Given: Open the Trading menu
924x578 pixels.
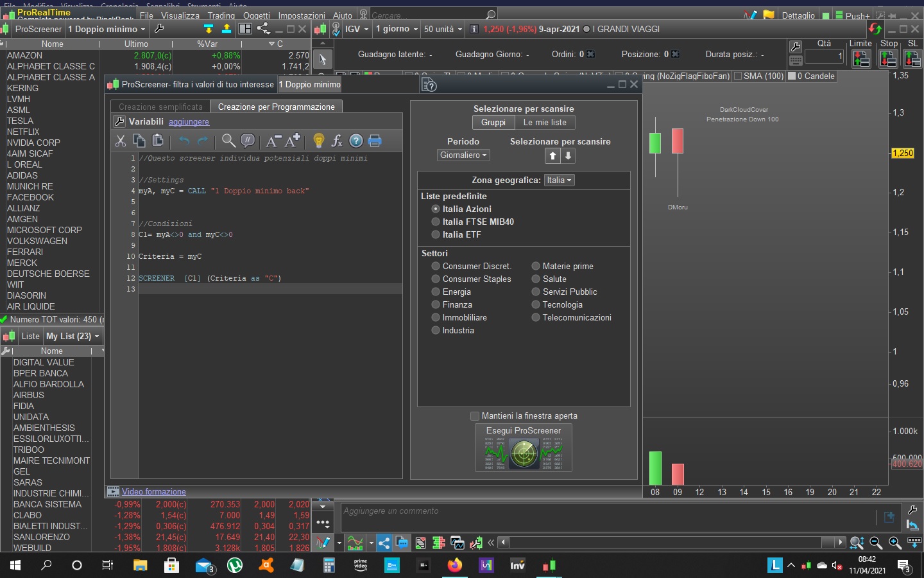Looking at the screenshot, I should [221, 15].
